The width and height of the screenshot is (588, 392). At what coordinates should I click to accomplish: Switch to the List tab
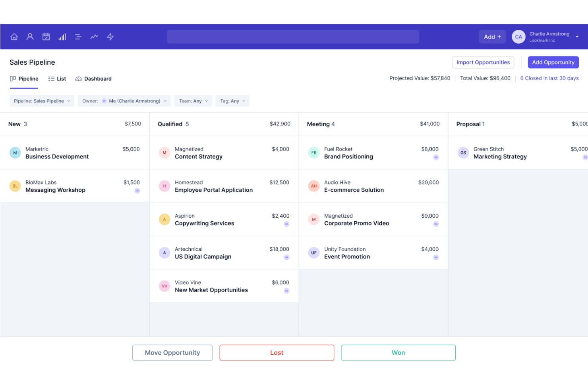tap(57, 79)
